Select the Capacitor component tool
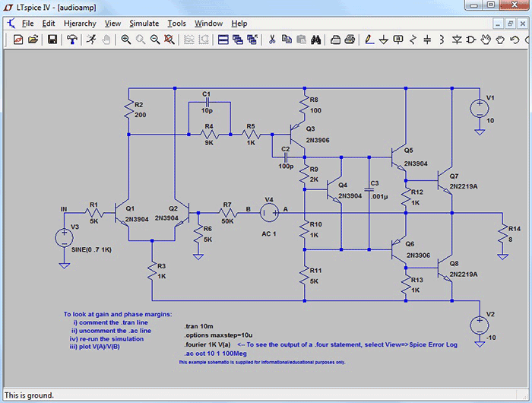 click(427, 40)
